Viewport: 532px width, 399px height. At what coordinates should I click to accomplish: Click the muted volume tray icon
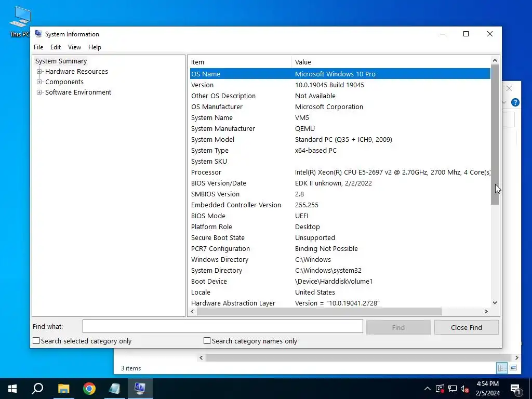465,389
